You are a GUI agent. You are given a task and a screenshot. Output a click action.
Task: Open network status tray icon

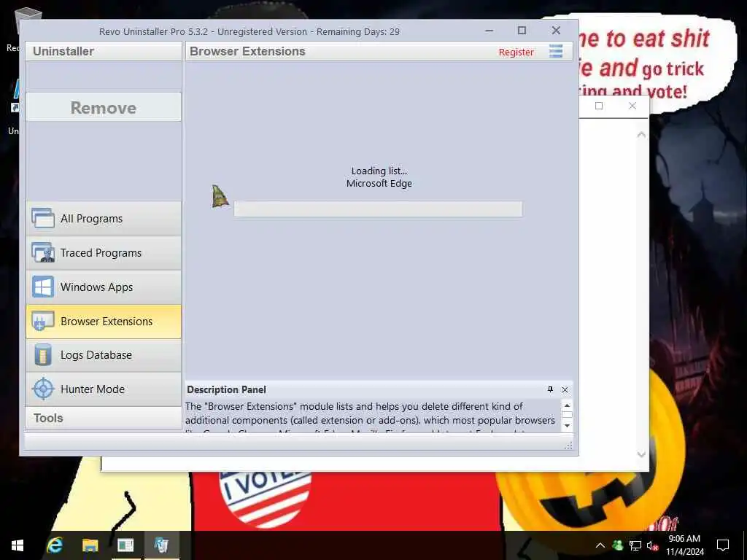(x=635, y=545)
